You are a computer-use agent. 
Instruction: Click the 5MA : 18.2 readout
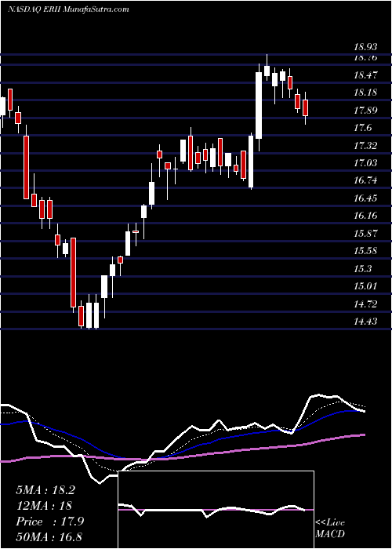coord(45,490)
